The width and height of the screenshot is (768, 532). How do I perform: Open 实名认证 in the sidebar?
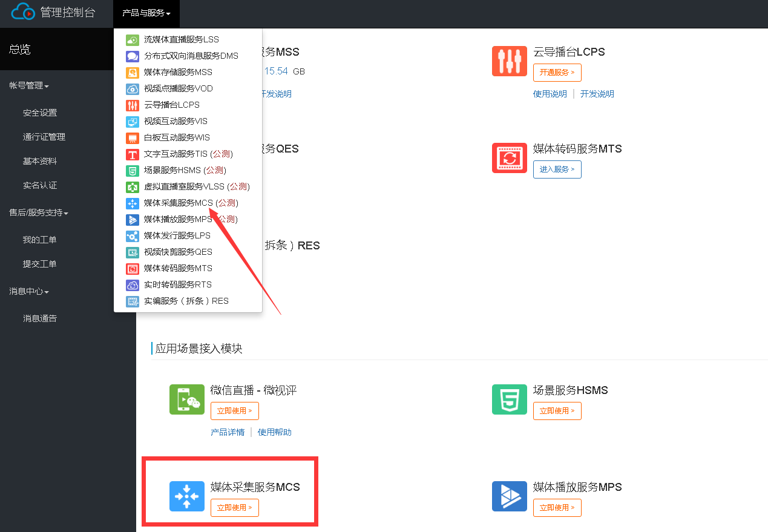40,186
